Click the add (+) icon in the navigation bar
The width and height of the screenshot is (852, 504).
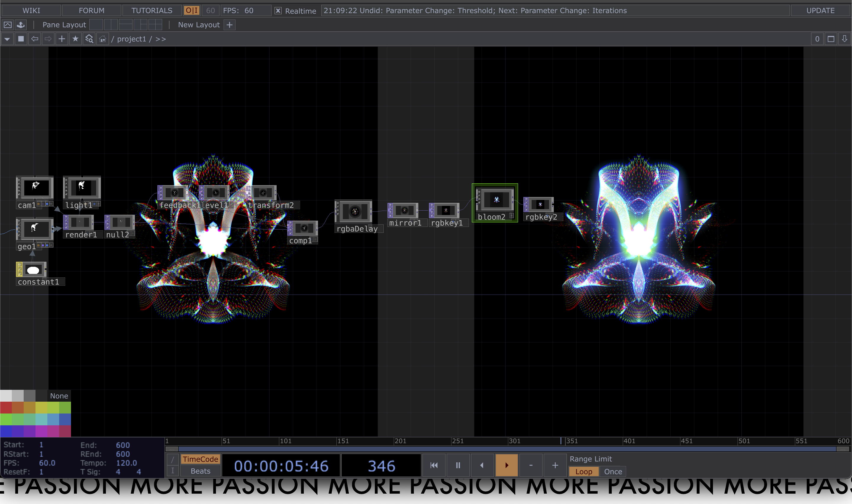(62, 39)
